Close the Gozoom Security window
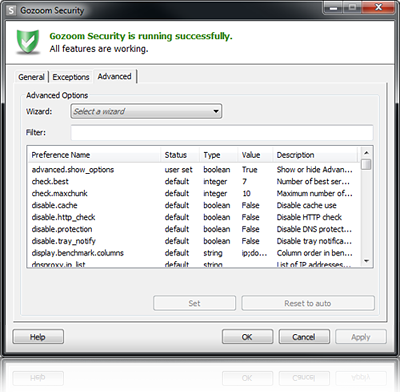Image resolution: width=400 pixels, height=392 pixels. (378, 7)
